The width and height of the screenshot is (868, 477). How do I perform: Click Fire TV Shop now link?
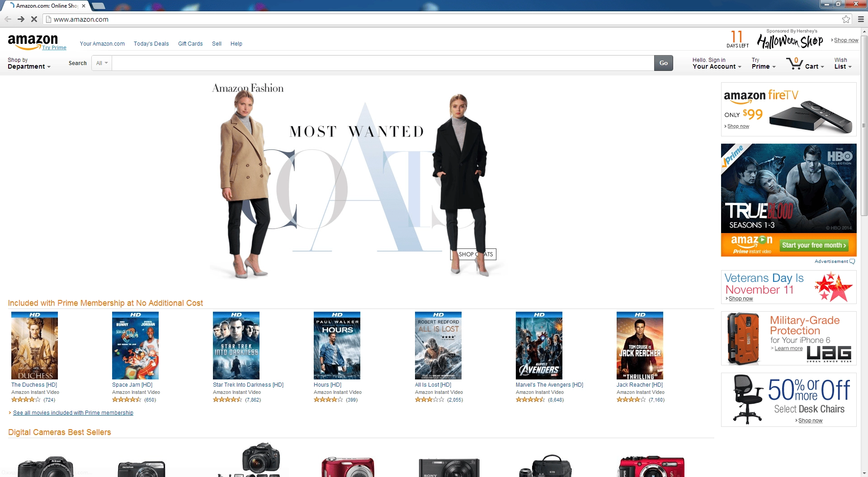click(738, 126)
